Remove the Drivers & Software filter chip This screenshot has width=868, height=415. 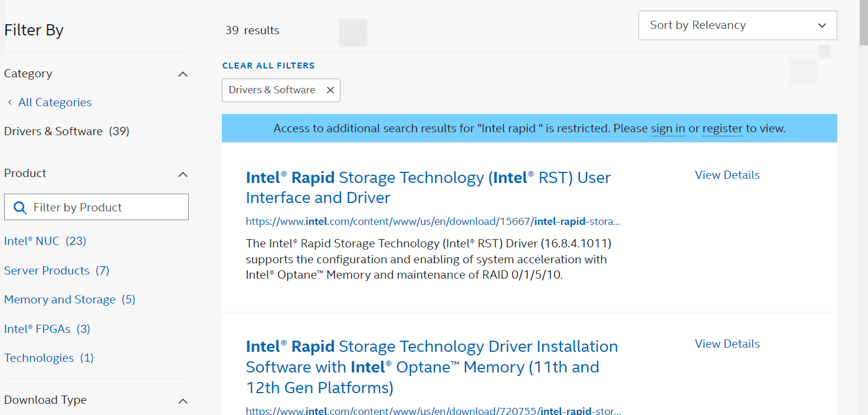pos(330,90)
